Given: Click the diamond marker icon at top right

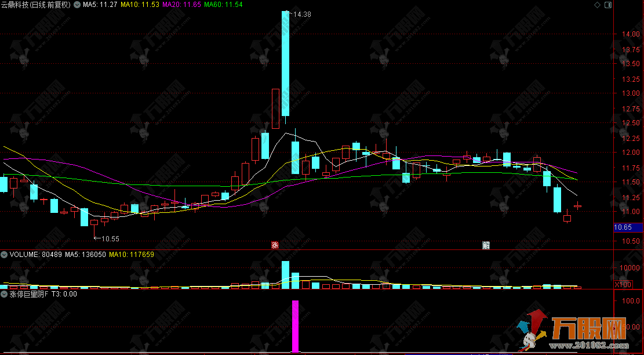Looking at the screenshot, I should [x=597, y=5].
